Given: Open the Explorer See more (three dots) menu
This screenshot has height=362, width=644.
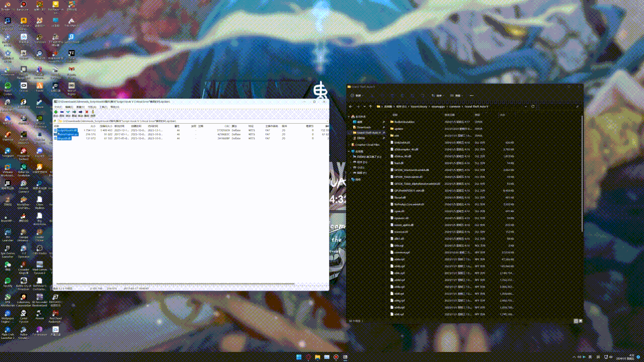Looking at the screenshot, I should pos(471,96).
